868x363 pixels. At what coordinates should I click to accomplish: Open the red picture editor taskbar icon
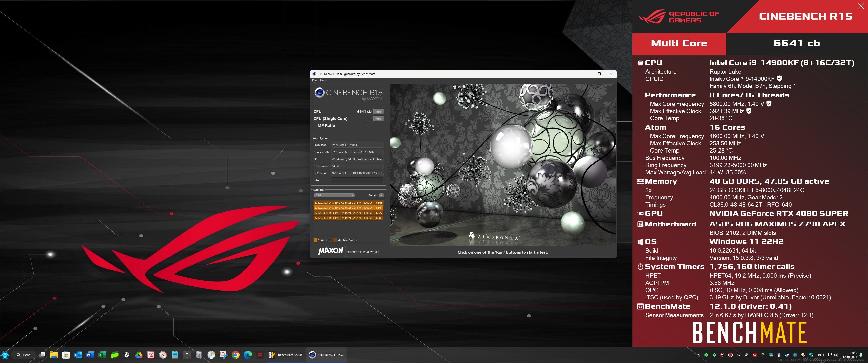click(x=151, y=355)
